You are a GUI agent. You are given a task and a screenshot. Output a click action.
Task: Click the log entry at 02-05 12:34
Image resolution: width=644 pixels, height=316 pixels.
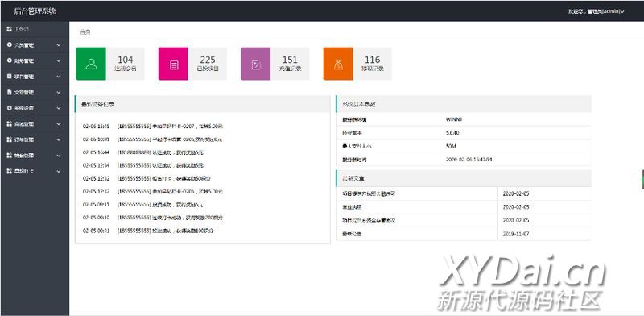point(143,165)
